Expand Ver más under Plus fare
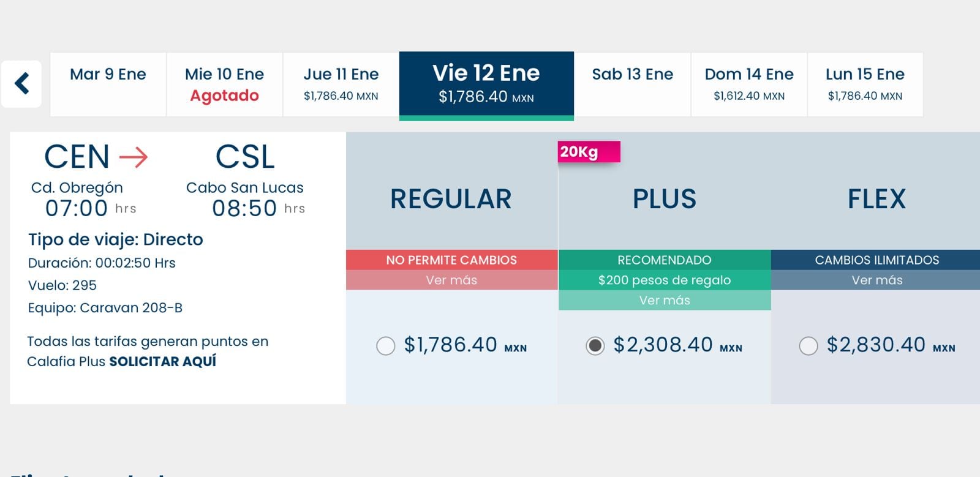 pyautogui.click(x=665, y=301)
